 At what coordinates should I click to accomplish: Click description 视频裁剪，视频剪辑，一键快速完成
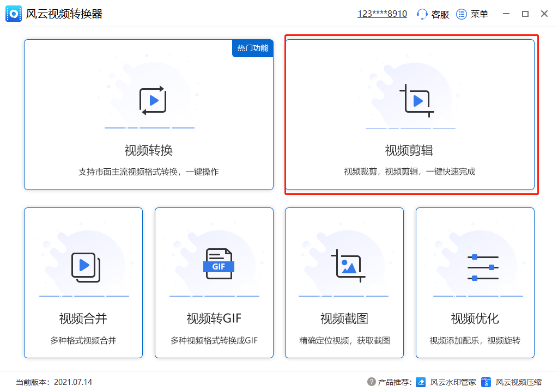point(409,171)
